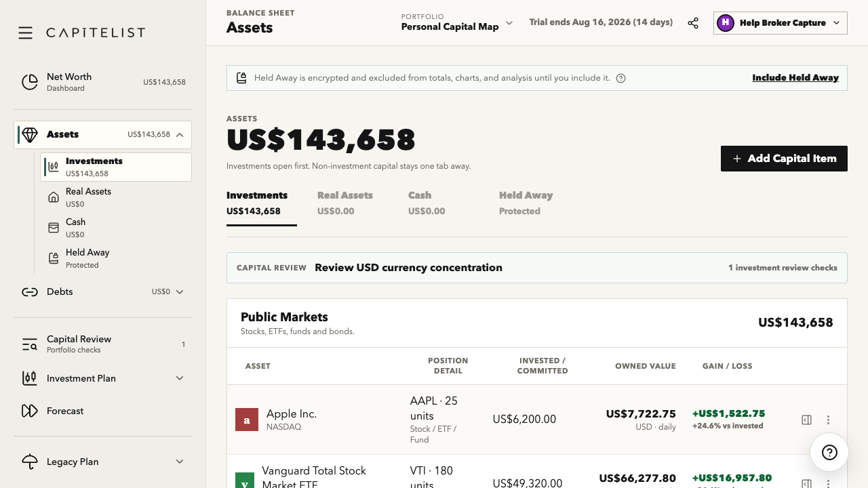This screenshot has height=488, width=868.
Task: Open the Help Broker Capture account dropdown
Action: click(781, 22)
